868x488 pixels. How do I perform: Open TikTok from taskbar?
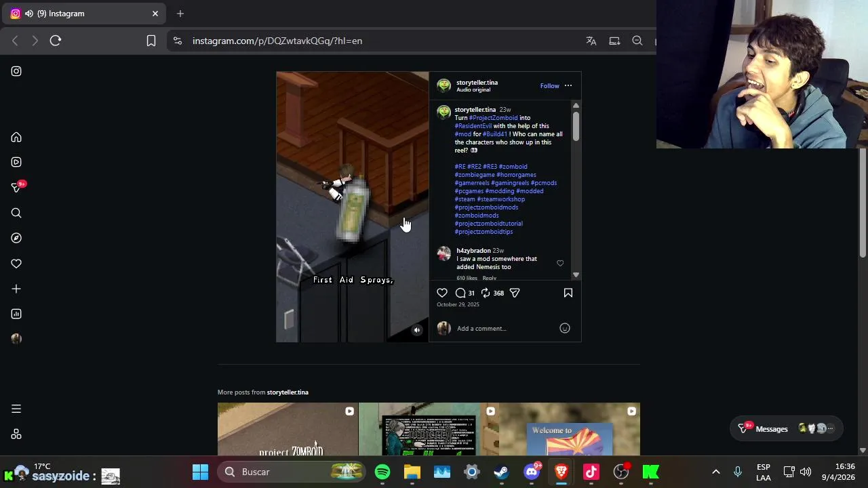[x=591, y=472]
